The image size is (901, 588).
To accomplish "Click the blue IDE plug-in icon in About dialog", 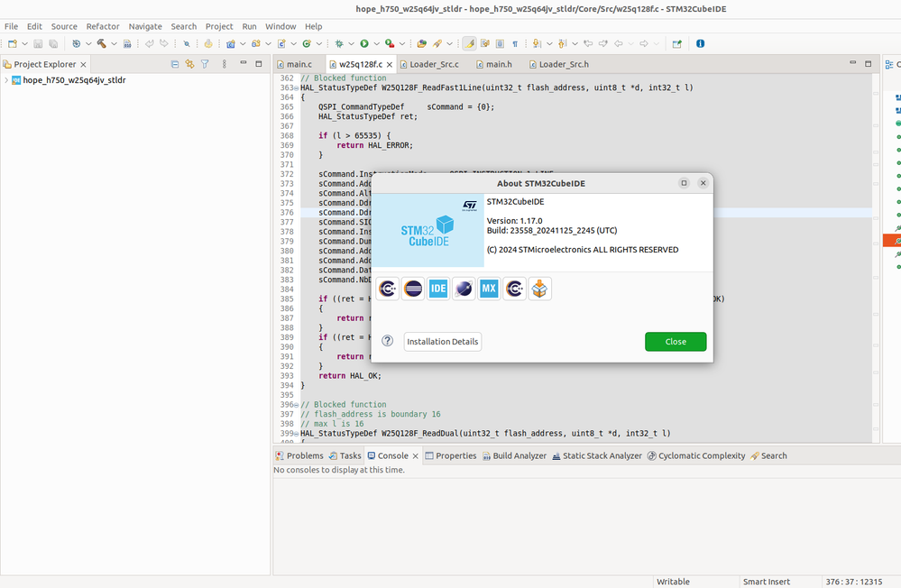I will point(438,289).
